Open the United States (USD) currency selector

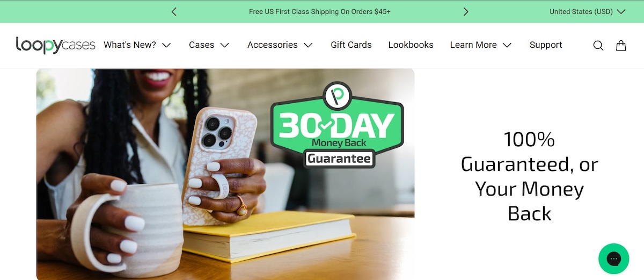(x=588, y=11)
